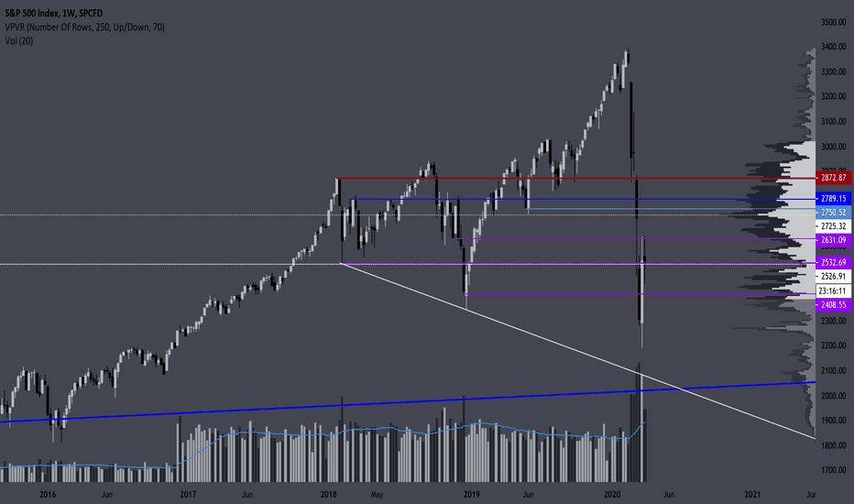This screenshot has width=854, height=504.
Task: Click the purple 2631.09 price label
Action: [833, 240]
